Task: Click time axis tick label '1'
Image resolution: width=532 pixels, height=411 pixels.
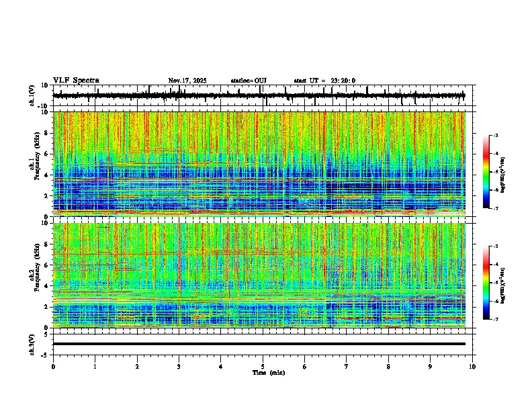Action: (95, 367)
